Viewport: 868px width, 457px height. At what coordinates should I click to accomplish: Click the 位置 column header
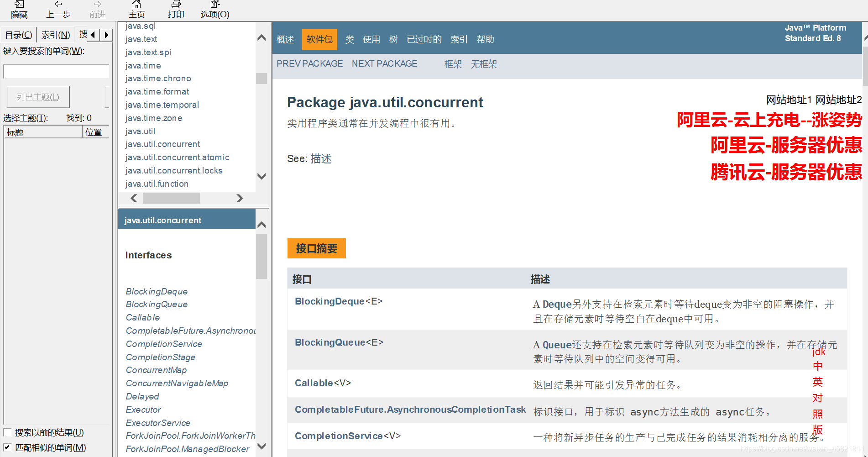[96, 132]
